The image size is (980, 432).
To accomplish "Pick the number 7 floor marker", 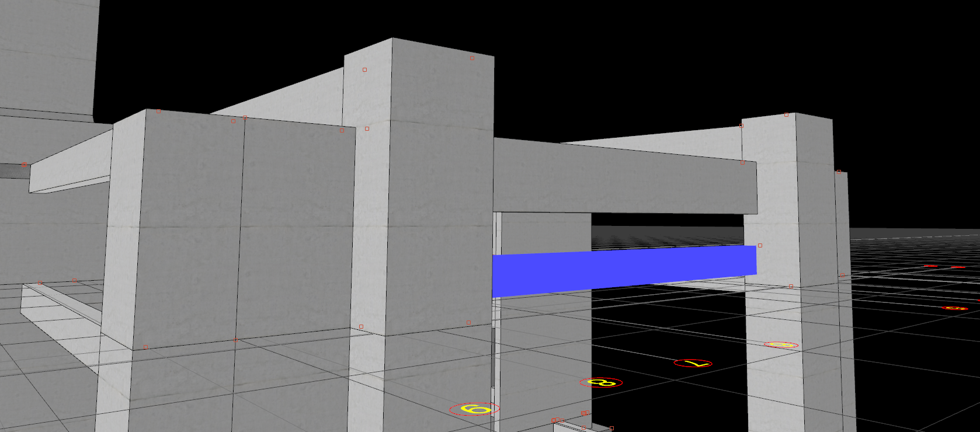I will coord(693,364).
